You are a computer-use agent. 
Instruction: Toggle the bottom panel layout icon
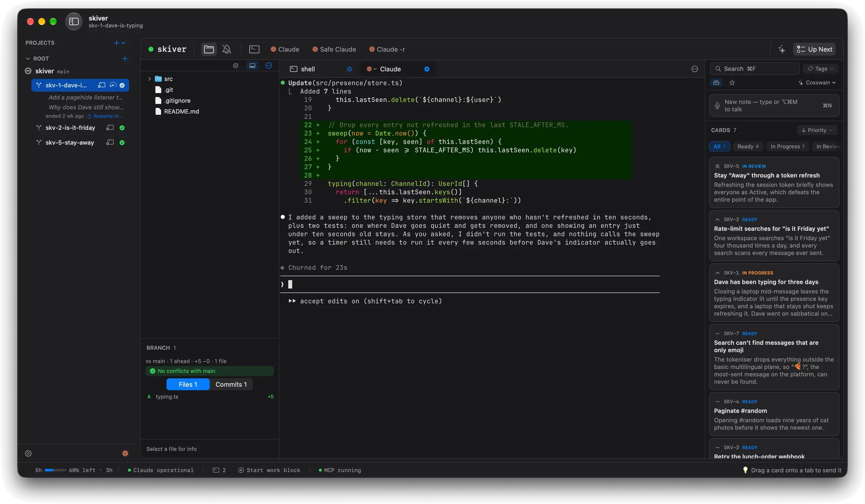click(252, 65)
